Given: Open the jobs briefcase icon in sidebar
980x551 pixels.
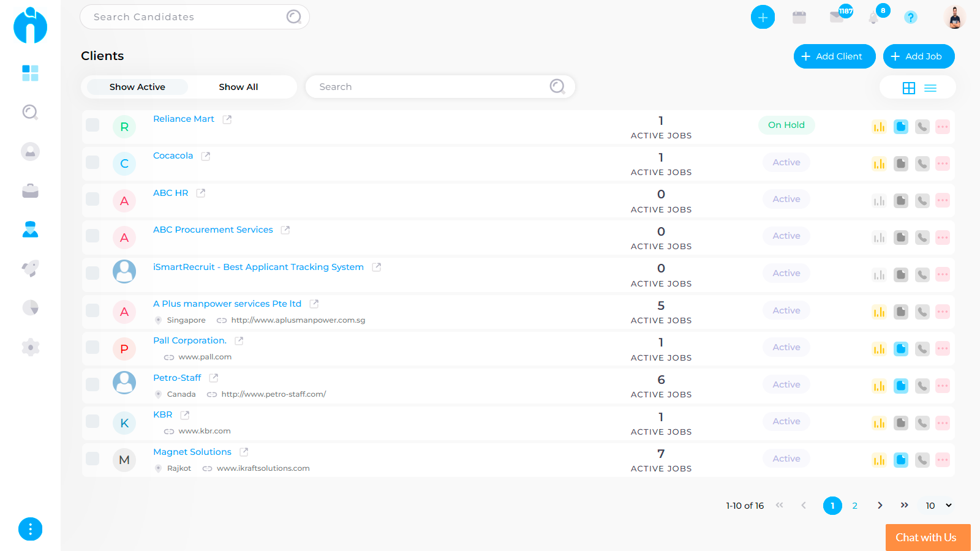Looking at the screenshot, I should click(30, 191).
